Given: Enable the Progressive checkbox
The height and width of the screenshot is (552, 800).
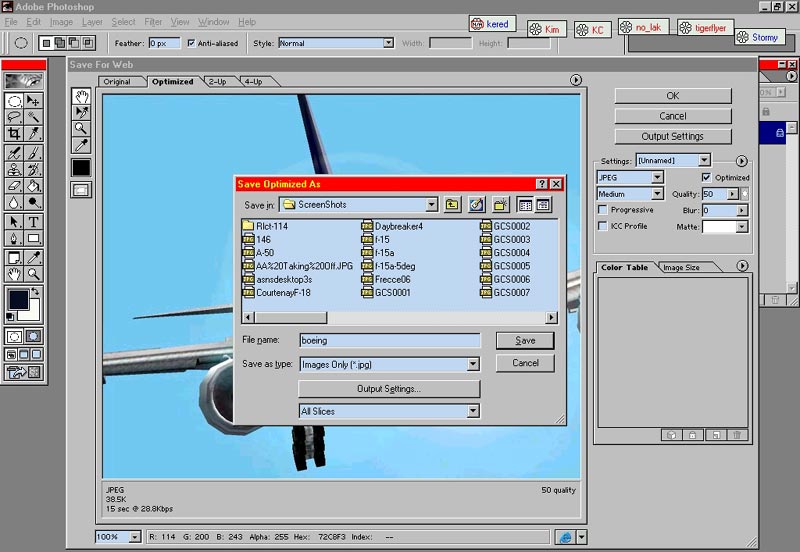Looking at the screenshot, I should [x=602, y=210].
